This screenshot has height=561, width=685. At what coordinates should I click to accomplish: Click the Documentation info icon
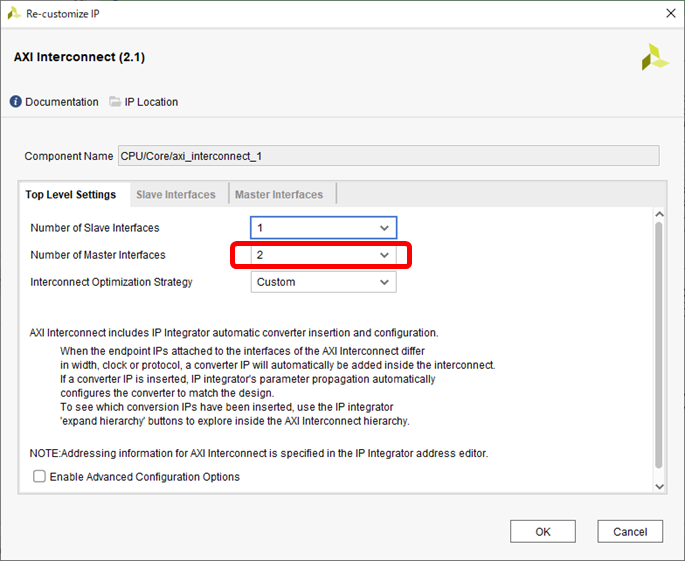[x=16, y=102]
